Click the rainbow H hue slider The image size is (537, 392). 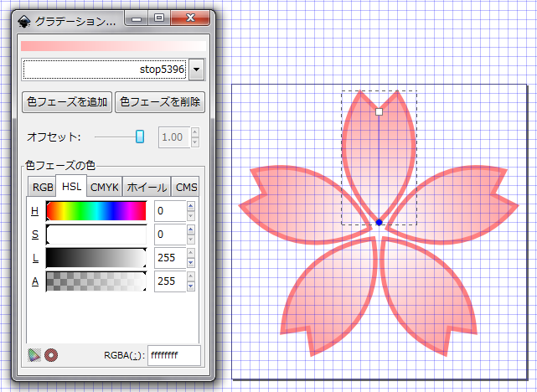click(96, 211)
